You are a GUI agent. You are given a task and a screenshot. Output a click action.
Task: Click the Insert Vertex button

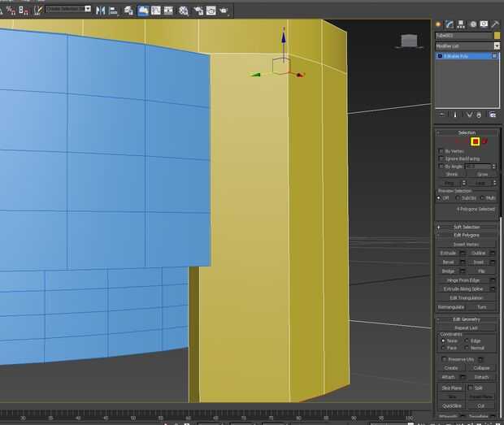tap(466, 245)
